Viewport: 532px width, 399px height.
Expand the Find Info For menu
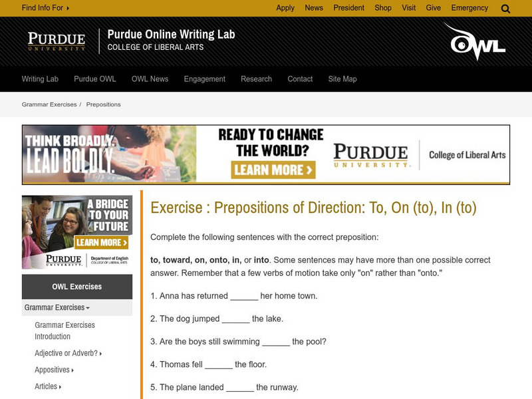tap(45, 8)
